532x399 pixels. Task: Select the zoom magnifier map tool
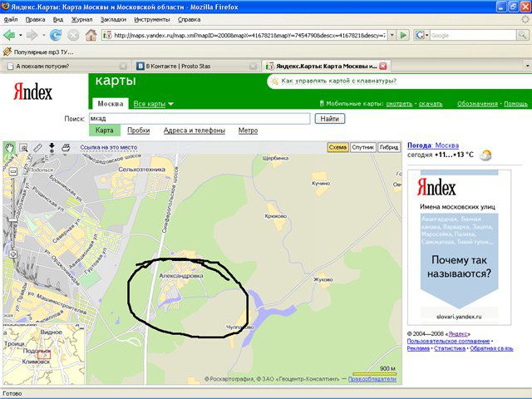(24, 148)
